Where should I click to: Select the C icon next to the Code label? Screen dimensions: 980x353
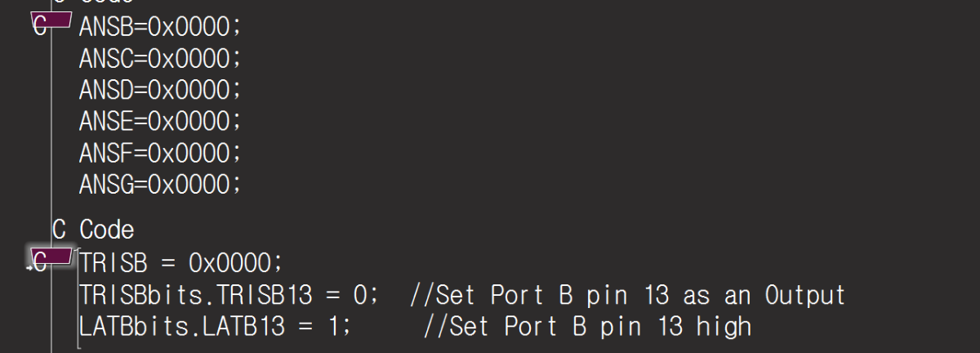tap(59, 229)
